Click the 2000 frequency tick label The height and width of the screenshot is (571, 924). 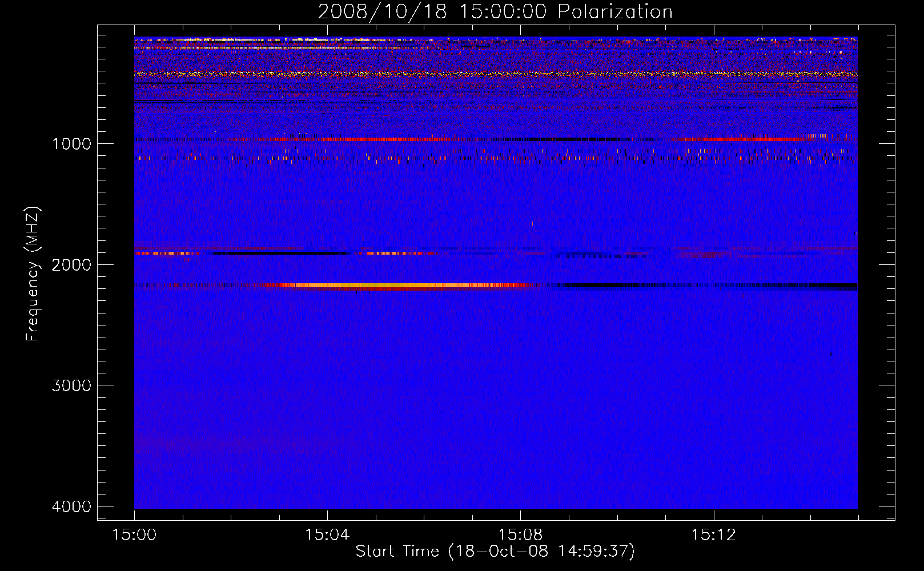click(71, 264)
